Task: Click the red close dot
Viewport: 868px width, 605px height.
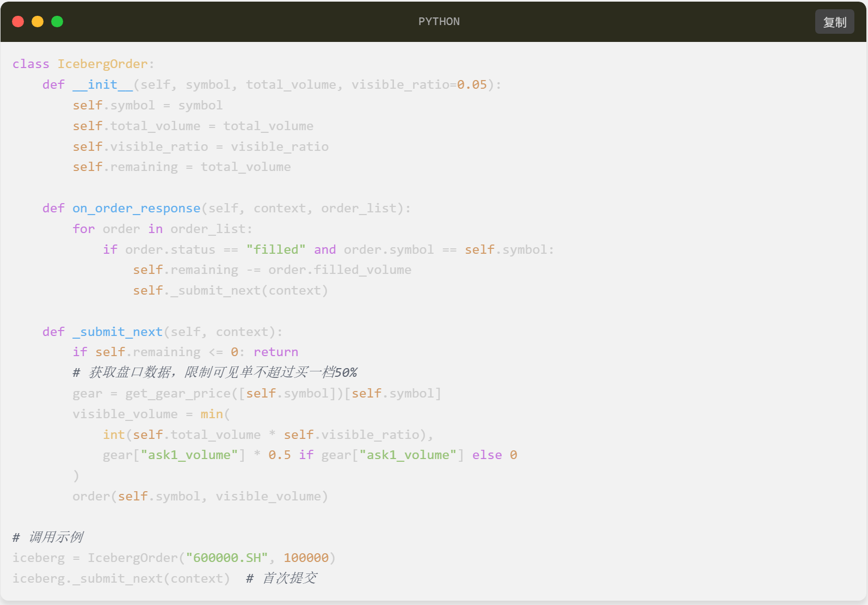Action: click(18, 21)
